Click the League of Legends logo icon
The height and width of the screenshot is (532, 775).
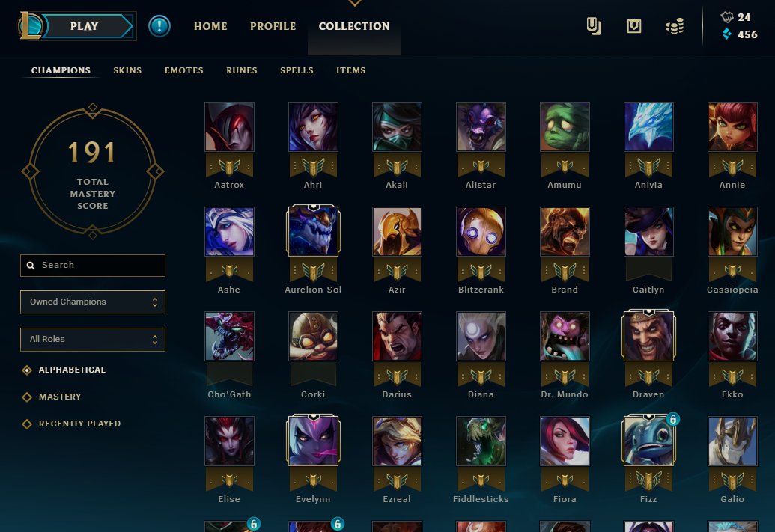click(x=30, y=26)
